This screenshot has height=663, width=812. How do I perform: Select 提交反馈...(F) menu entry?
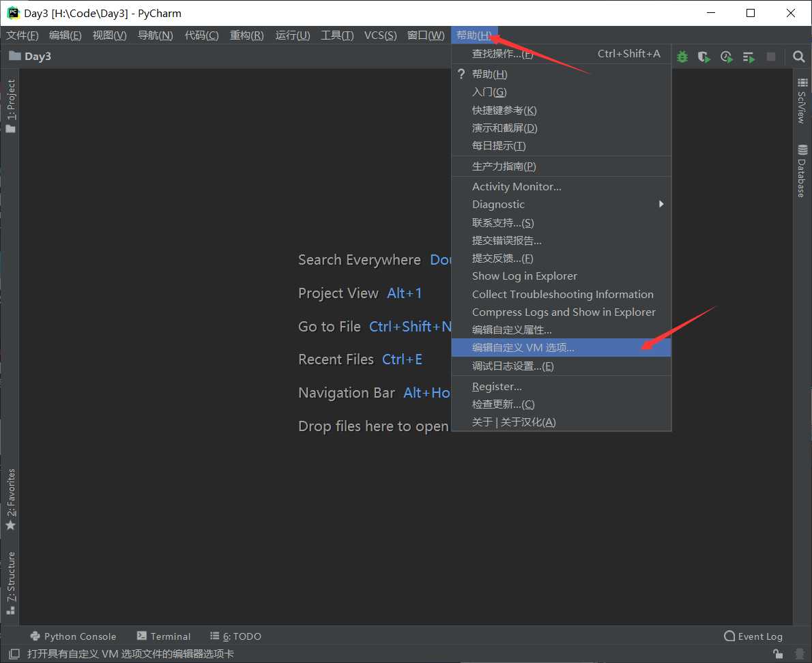(x=562, y=259)
